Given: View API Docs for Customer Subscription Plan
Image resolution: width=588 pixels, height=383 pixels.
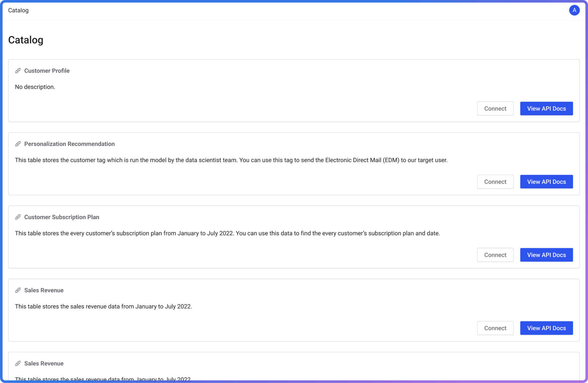Looking at the screenshot, I should pos(546,255).
